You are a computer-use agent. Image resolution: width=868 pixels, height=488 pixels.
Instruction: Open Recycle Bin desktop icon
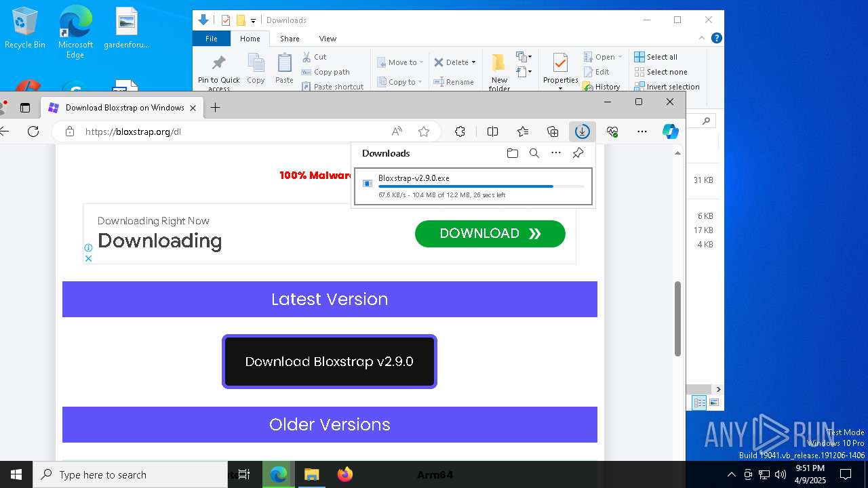pos(25,28)
